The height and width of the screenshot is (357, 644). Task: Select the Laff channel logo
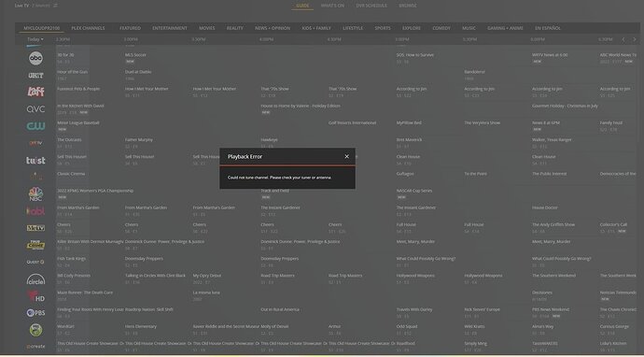coord(35,92)
